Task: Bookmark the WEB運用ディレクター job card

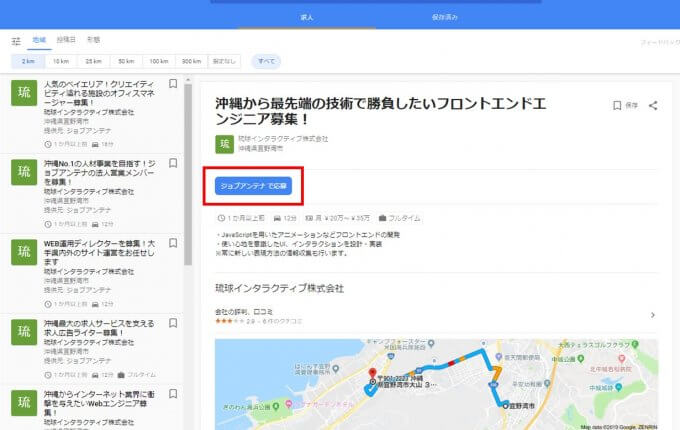Action: click(x=173, y=243)
